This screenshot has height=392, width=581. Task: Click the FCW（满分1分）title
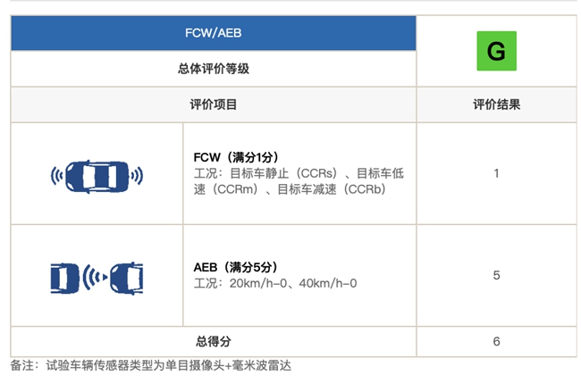point(236,157)
